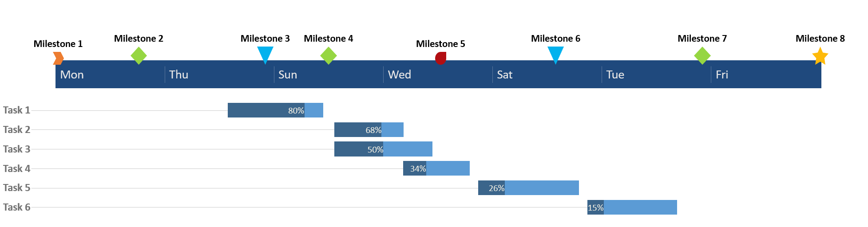This screenshot has width=868, height=227.
Task: Select the Milestone 5 text label
Action: 440,44
